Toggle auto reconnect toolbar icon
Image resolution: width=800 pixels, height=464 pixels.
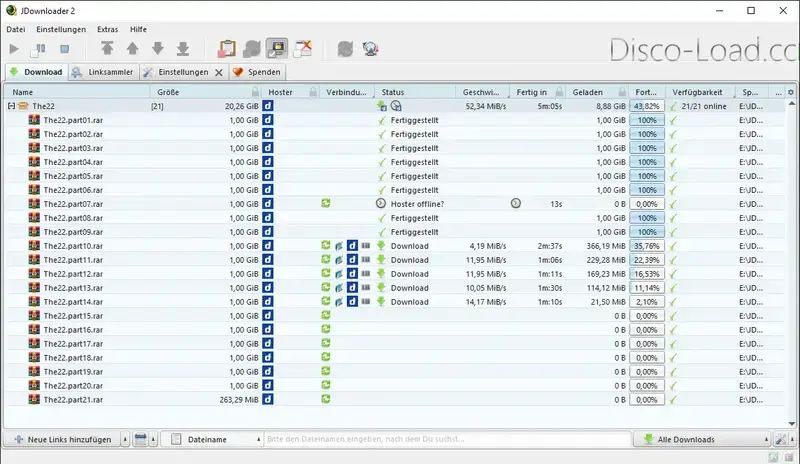point(252,49)
